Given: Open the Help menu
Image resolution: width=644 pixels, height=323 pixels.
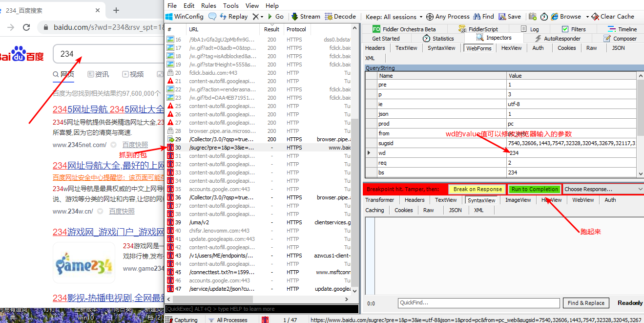Looking at the screenshot, I should (x=272, y=5).
